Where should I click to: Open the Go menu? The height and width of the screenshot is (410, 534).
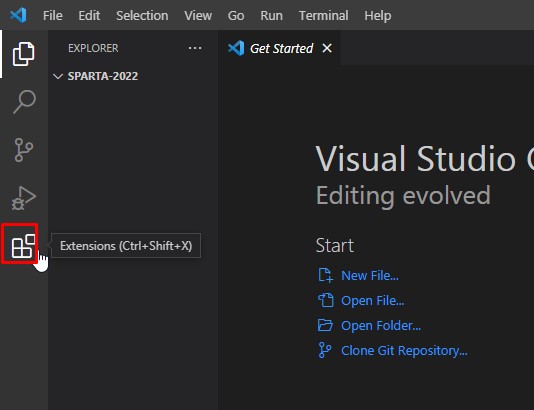pyautogui.click(x=236, y=16)
